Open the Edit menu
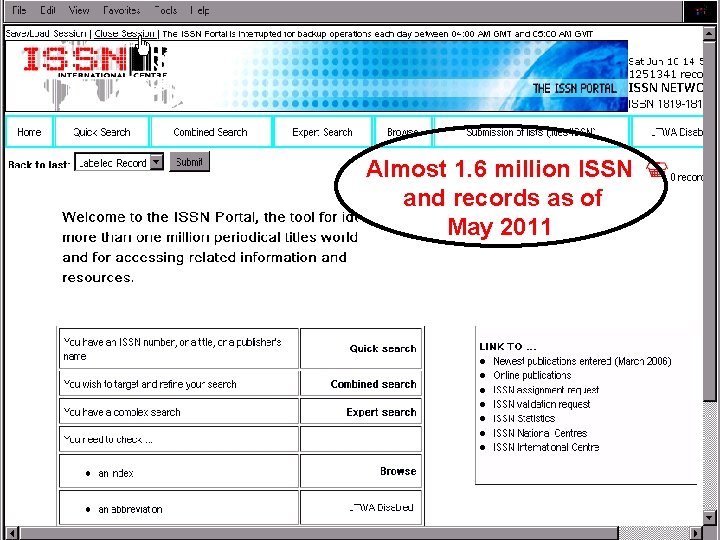The image size is (720, 540). 48,10
